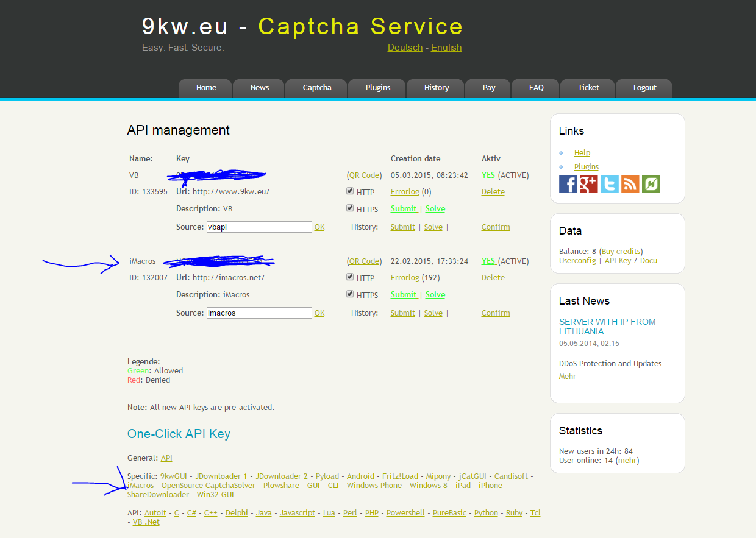The width and height of the screenshot is (756, 538).
Task: Open Help link in Links panel
Action: tap(582, 153)
